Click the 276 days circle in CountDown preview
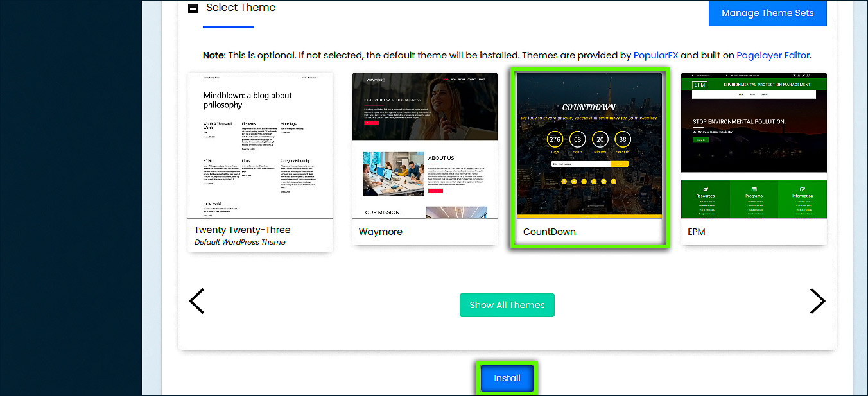 [x=555, y=139]
